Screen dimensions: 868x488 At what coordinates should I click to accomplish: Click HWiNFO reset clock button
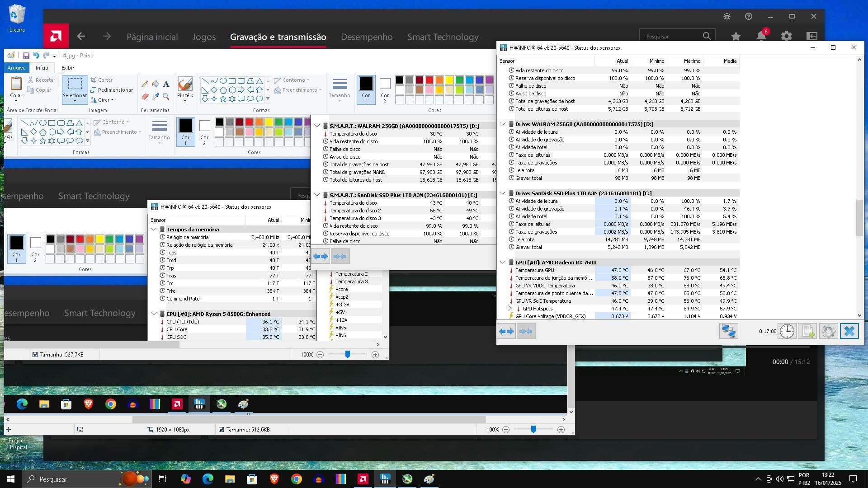coord(787,331)
